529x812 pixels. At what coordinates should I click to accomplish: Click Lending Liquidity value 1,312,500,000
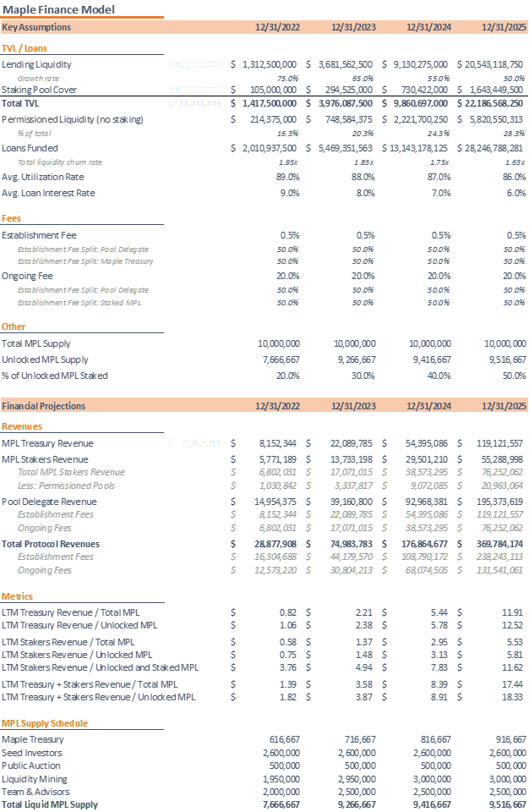point(270,64)
